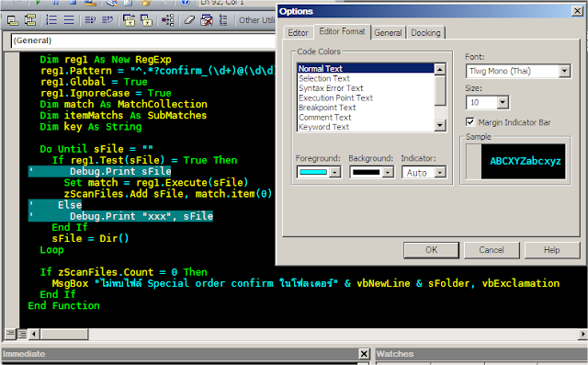
Task: Click the Code Colors list scroll-up arrow
Action: [439, 69]
